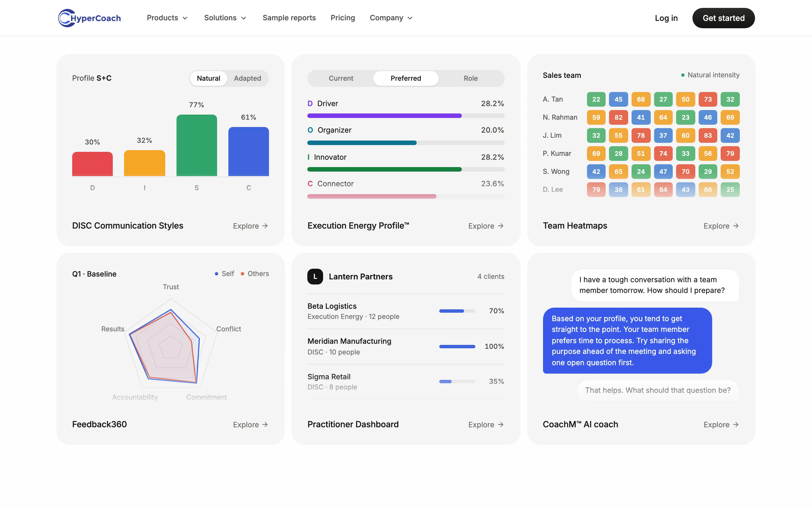Click the green Natural intensity dot
Image resolution: width=812 pixels, height=508 pixels.
pyautogui.click(x=683, y=75)
